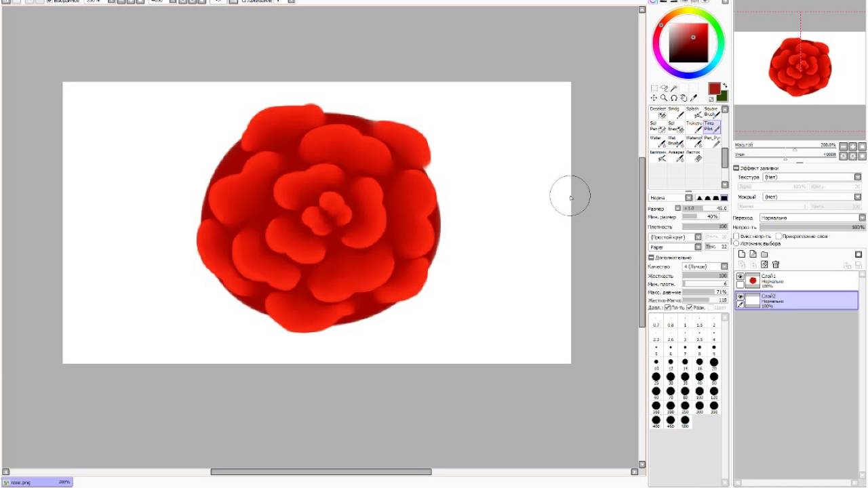The height and width of the screenshot is (488, 868).
Task: Choose the Water brush tool
Action: point(658,141)
